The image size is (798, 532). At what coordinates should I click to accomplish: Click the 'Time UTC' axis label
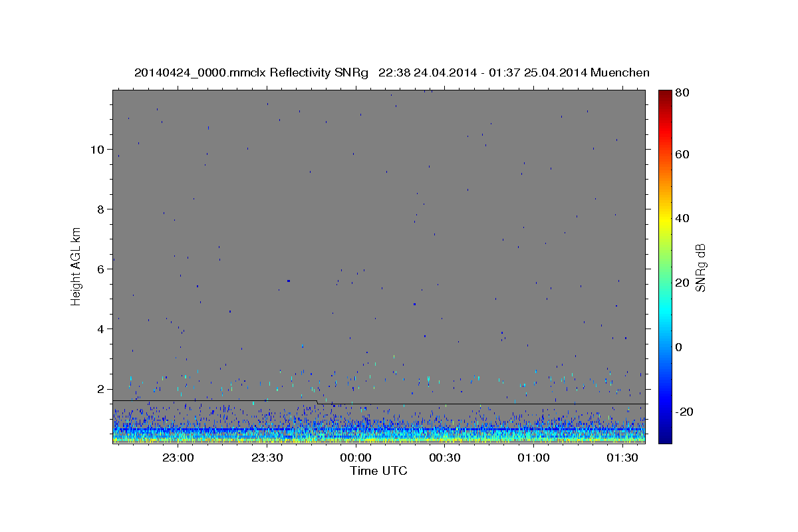coord(378,471)
